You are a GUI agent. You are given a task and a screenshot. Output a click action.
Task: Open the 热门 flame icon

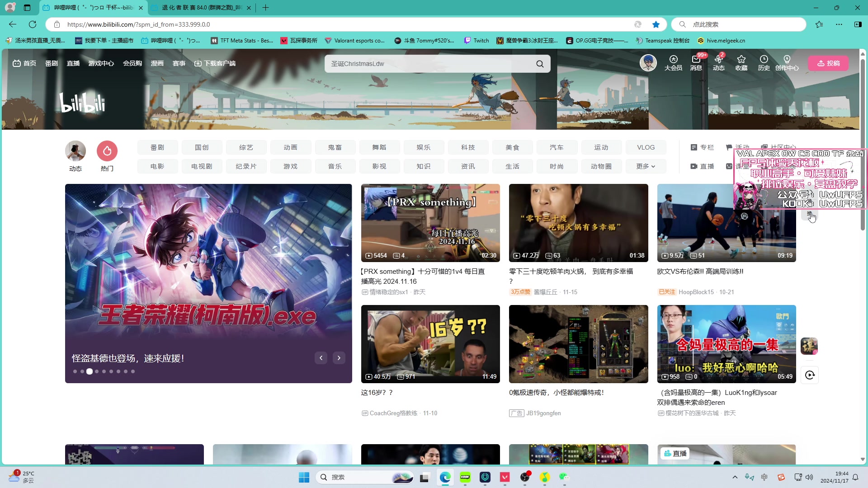click(107, 151)
